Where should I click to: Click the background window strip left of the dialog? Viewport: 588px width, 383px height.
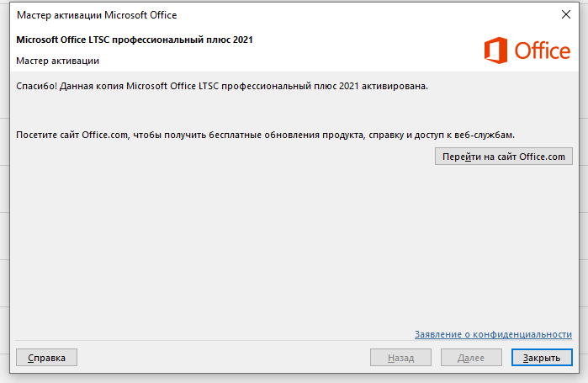4,210
